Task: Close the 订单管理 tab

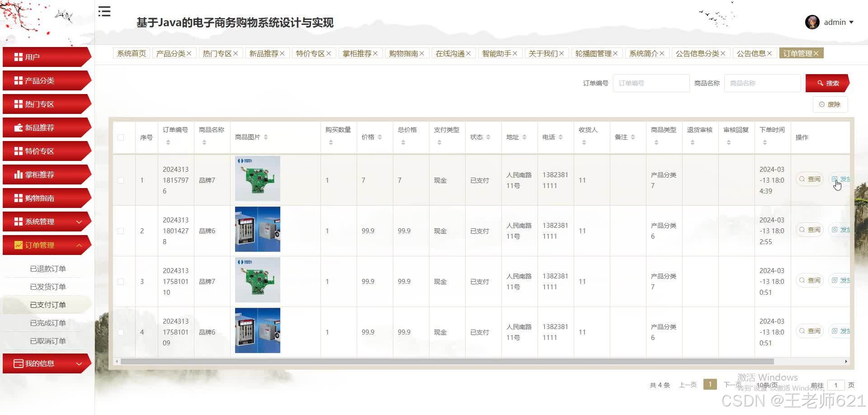Action: [x=816, y=53]
